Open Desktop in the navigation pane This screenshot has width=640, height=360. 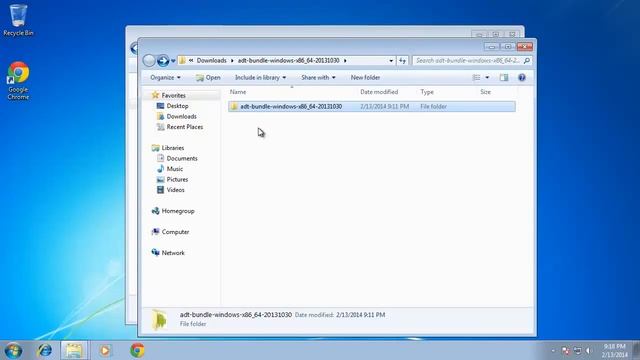177,106
